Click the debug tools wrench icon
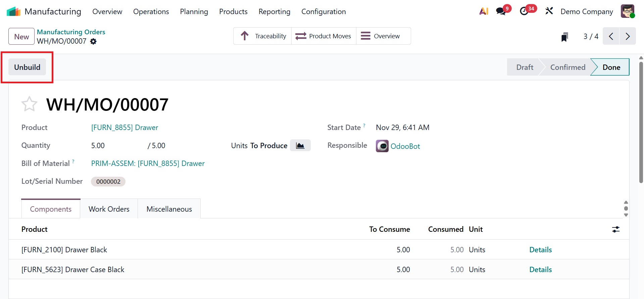 coord(549,11)
